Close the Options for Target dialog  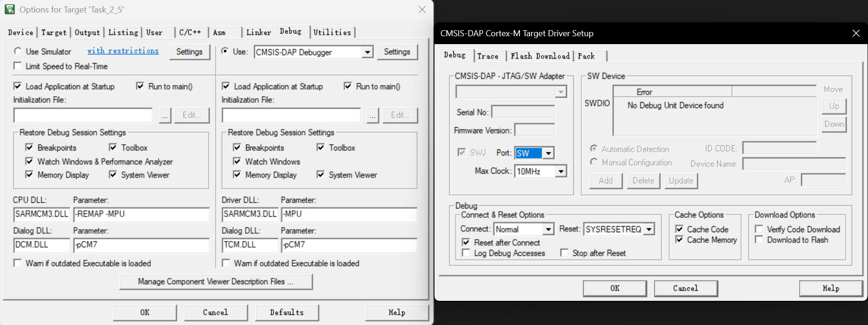click(x=422, y=10)
